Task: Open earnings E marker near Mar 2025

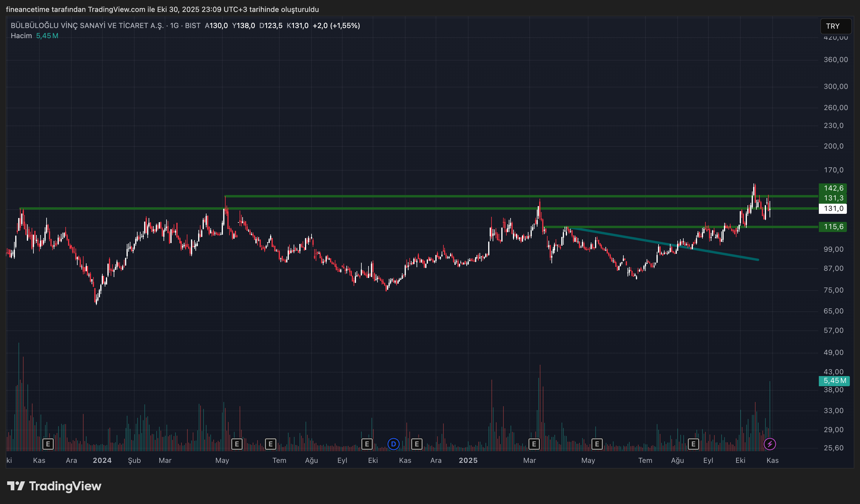Action: (534, 444)
